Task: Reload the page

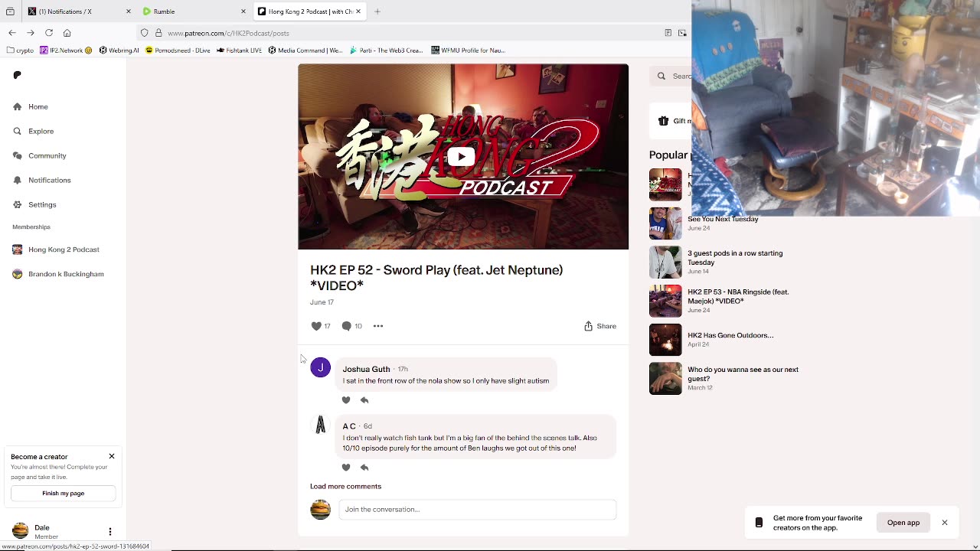Action: click(x=49, y=33)
